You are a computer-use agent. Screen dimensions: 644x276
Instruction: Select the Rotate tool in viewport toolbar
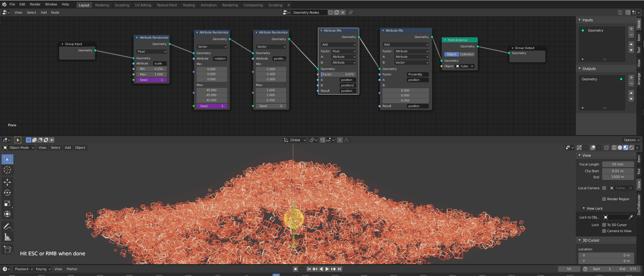point(7,193)
